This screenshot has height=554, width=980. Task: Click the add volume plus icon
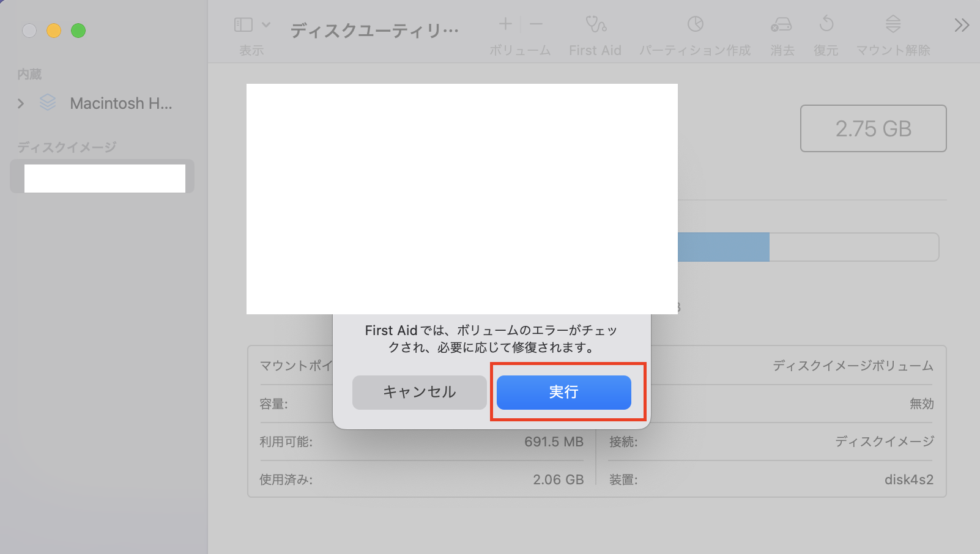pyautogui.click(x=505, y=24)
